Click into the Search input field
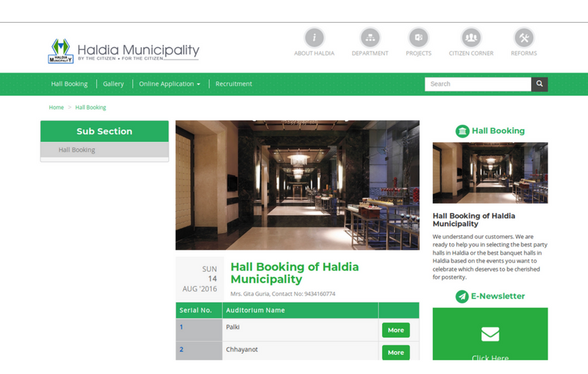588x374 pixels. pyautogui.click(x=478, y=84)
